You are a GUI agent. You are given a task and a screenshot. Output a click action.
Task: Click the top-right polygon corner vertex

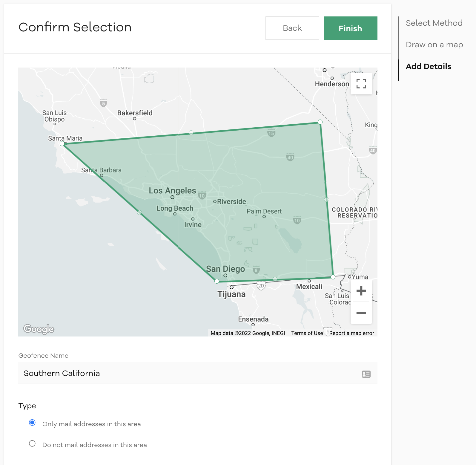click(x=320, y=122)
